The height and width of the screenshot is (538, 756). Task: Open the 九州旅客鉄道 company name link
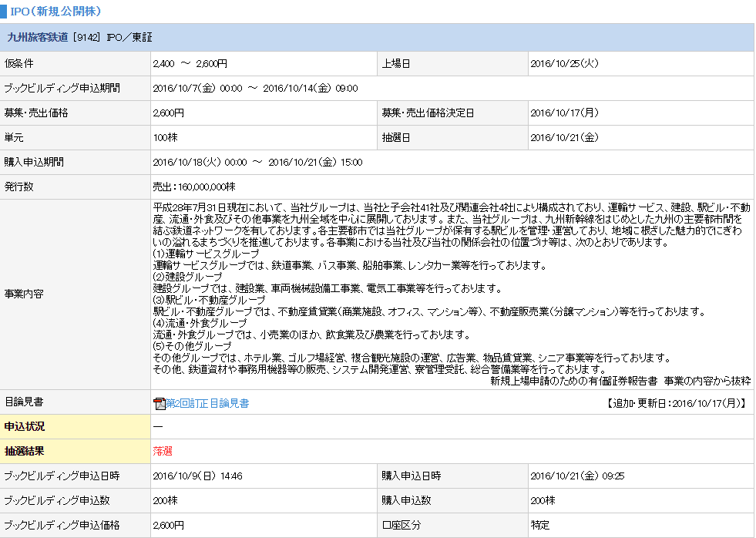coord(38,37)
